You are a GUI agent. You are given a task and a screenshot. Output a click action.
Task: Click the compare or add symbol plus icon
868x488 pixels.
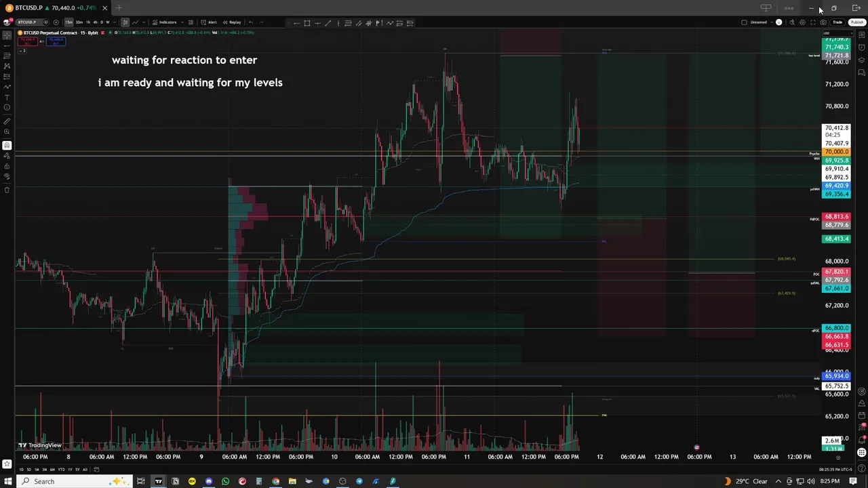(56, 22)
